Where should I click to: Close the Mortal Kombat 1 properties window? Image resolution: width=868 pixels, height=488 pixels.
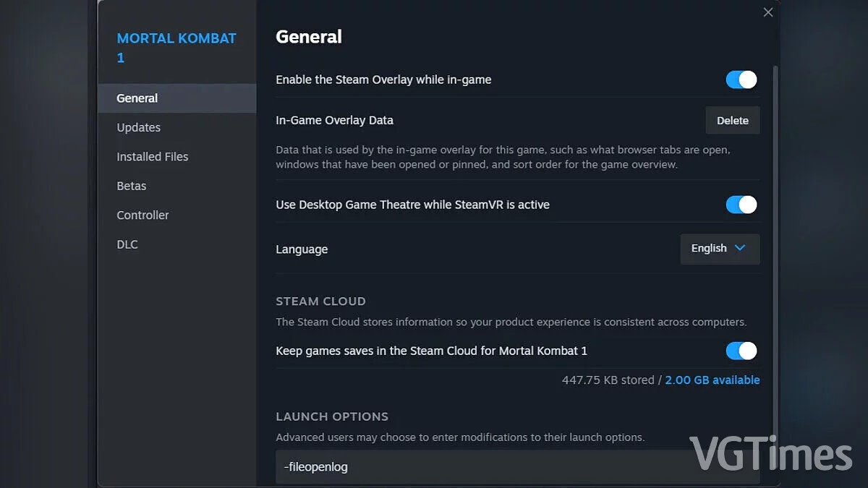click(x=768, y=12)
